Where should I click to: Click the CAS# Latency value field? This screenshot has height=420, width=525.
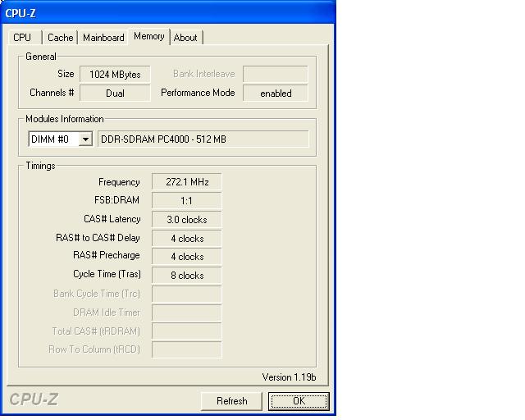click(x=187, y=220)
